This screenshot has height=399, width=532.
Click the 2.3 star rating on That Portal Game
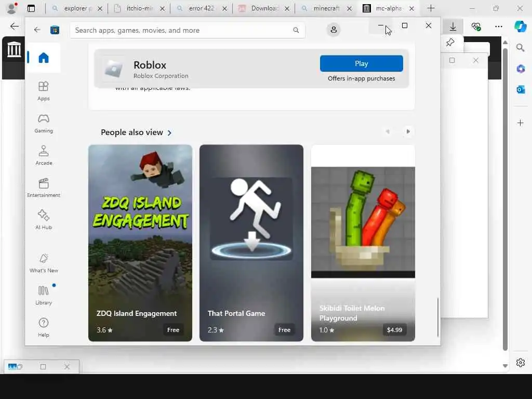click(x=216, y=330)
